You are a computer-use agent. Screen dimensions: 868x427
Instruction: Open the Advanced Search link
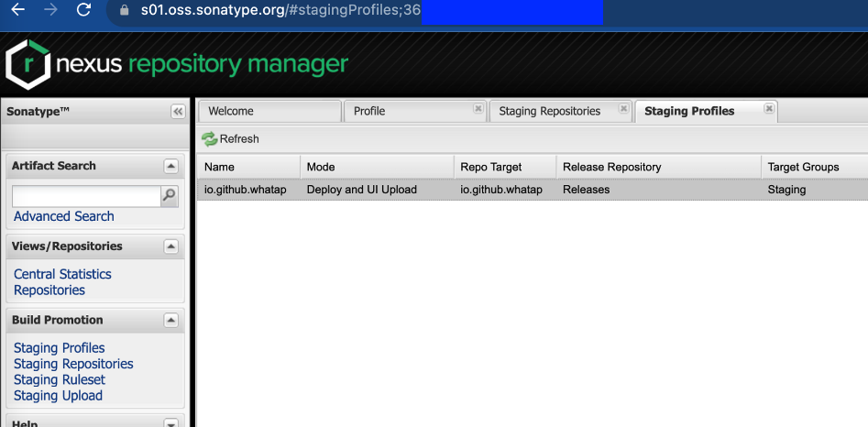click(x=63, y=216)
